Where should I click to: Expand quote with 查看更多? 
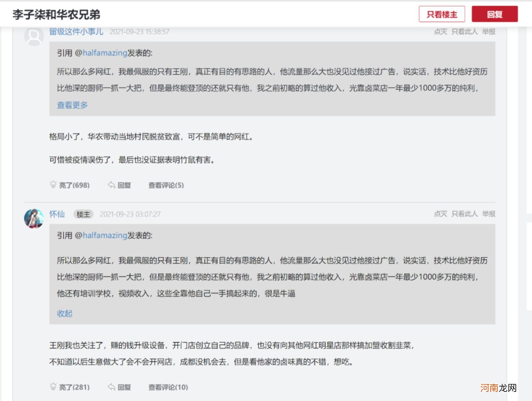pos(72,105)
